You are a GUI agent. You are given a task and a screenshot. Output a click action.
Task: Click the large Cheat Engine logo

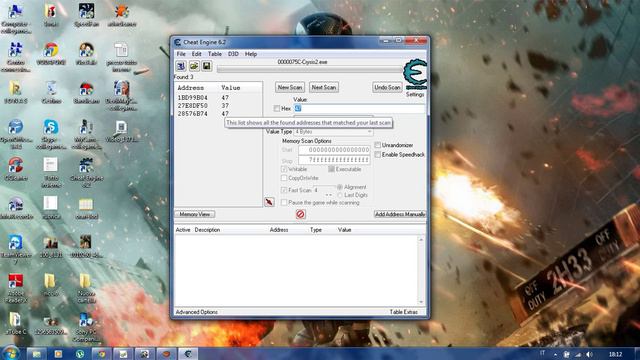click(415, 74)
